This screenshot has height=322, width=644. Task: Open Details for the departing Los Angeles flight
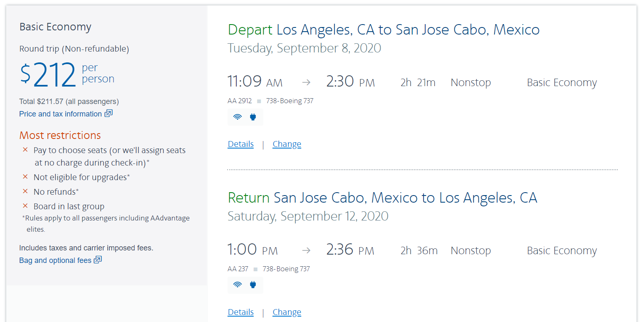[240, 144]
